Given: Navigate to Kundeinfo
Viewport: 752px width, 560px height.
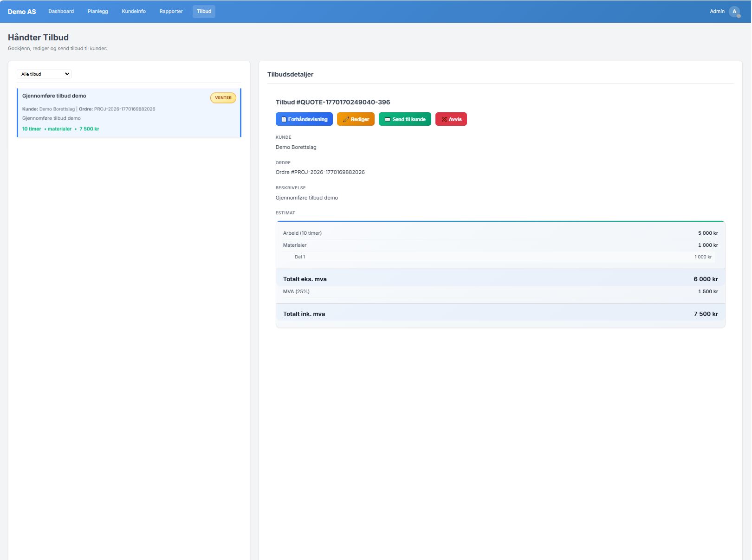Looking at the screenshot, I should (134, 12).
